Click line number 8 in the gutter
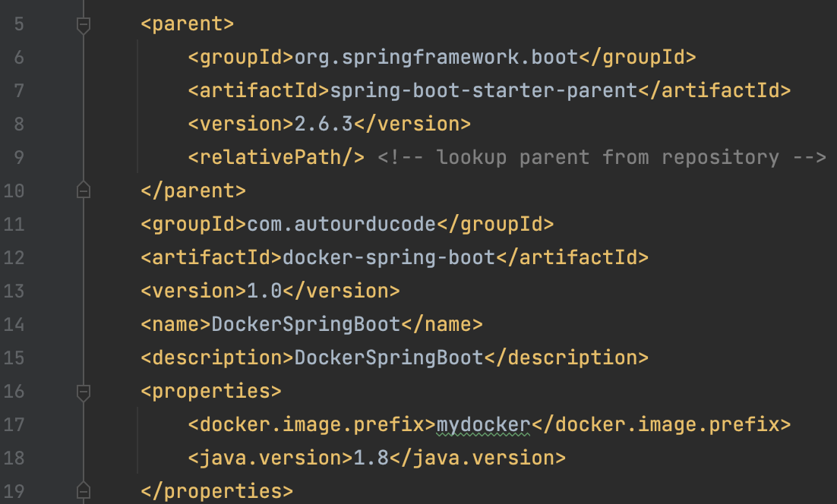837x504 pixels. [x=18, y=124]
